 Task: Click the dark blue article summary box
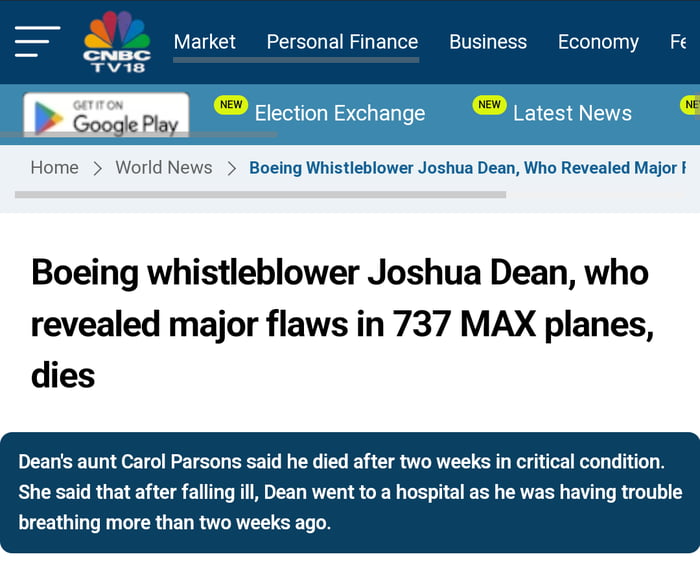pyautogui.click(x=350, y=492)
